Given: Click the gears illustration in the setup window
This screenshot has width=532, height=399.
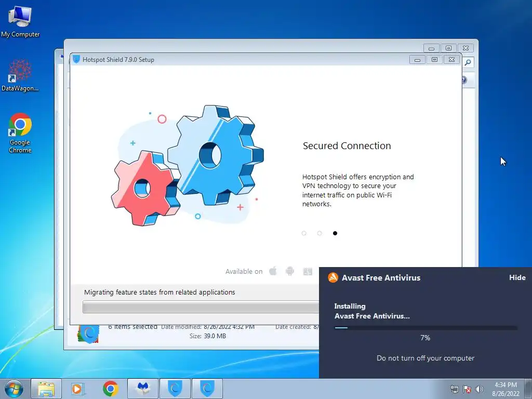Looking at the screenshot, I should [187, 166].
